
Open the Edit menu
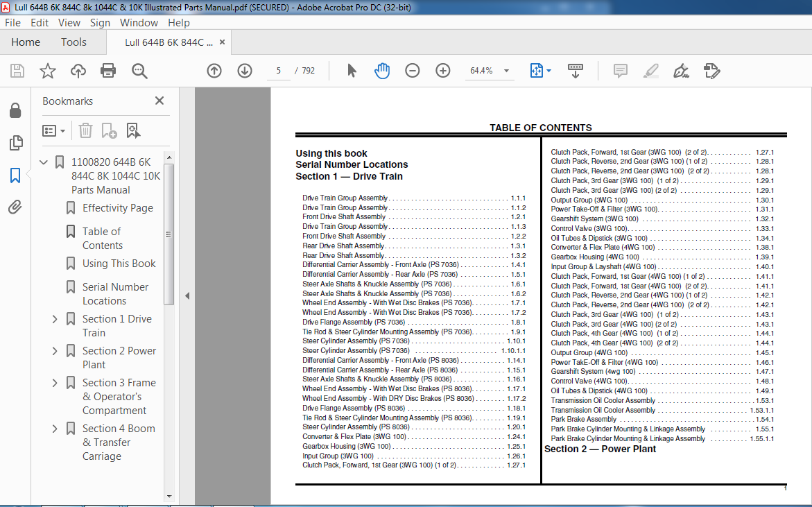(x=40, y=23)
